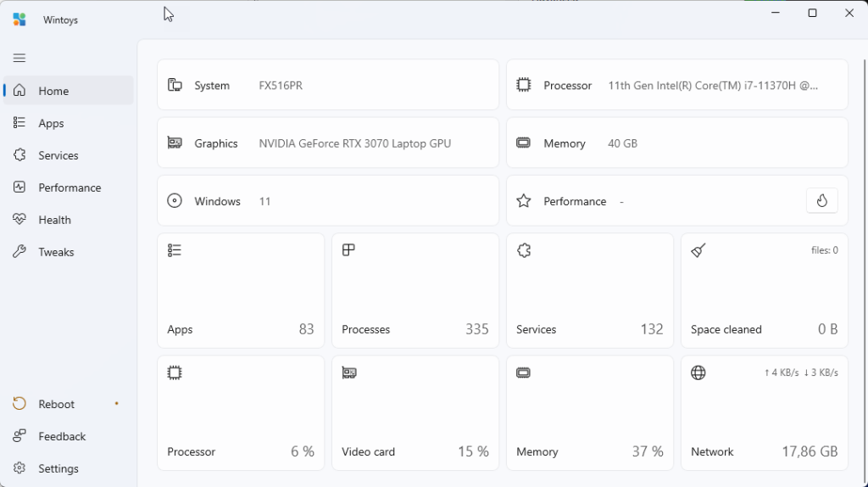868x487 pixels.
Task: Click the flame icon beside Performance
Action: (x=821, y=200)
